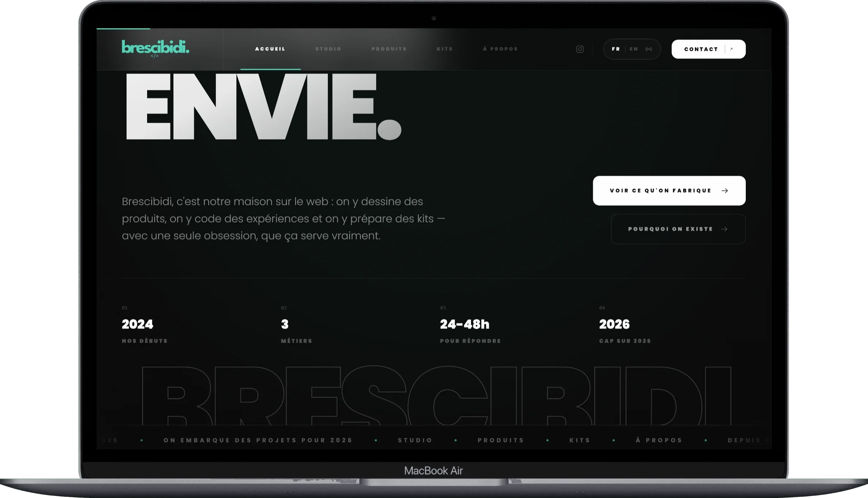Click À propos in the bottom marquee
The width and height of the screenshot is (868, 498).
[x=659, y=440]
